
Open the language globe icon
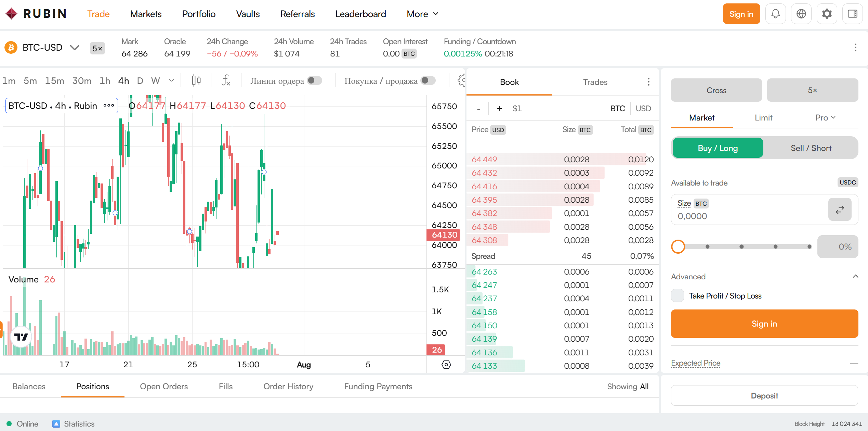tap(801, 14)
